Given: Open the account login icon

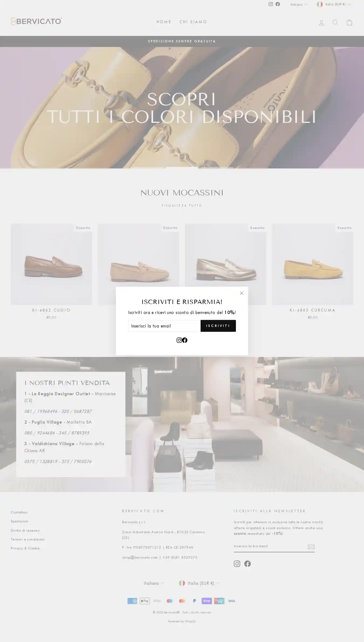Looking at the screenshot, I should point(321,22).
